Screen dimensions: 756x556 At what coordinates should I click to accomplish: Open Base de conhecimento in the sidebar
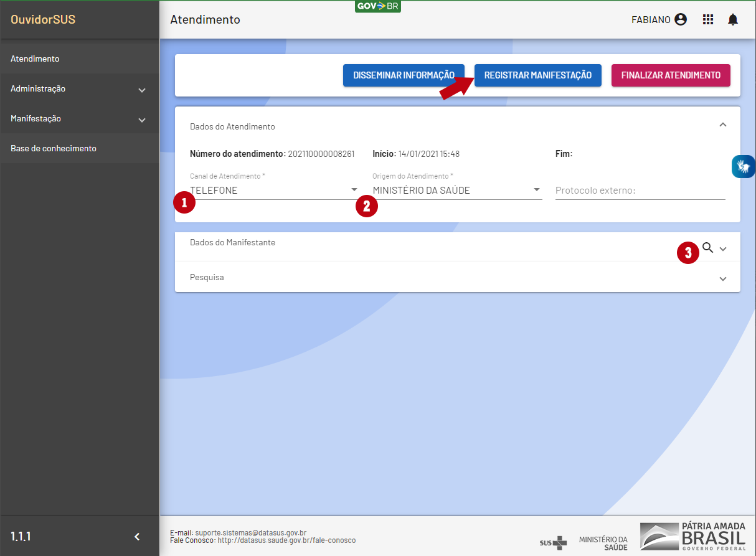point(54,149)
